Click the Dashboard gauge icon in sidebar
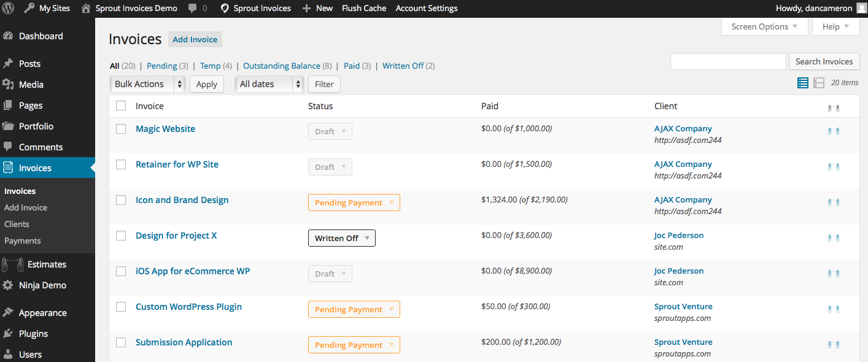The width and height of the screenshot is (868, 362). tap(9, 36)
